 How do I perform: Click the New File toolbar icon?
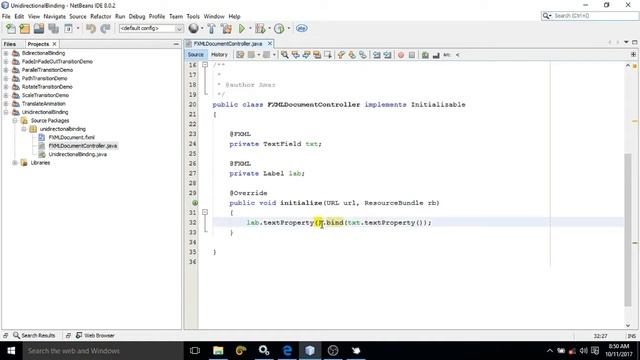tap(11, 29)
